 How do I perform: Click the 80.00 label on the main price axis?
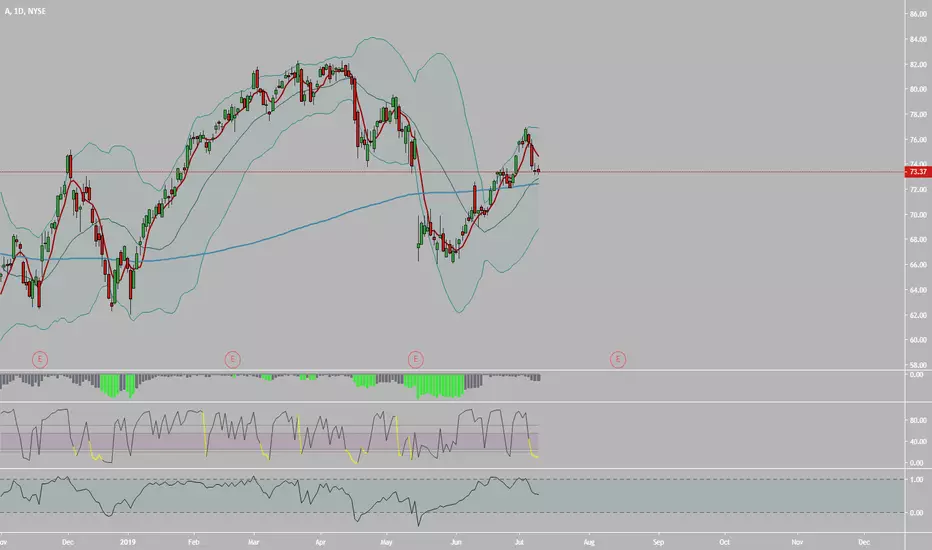(x=918, y=89)
